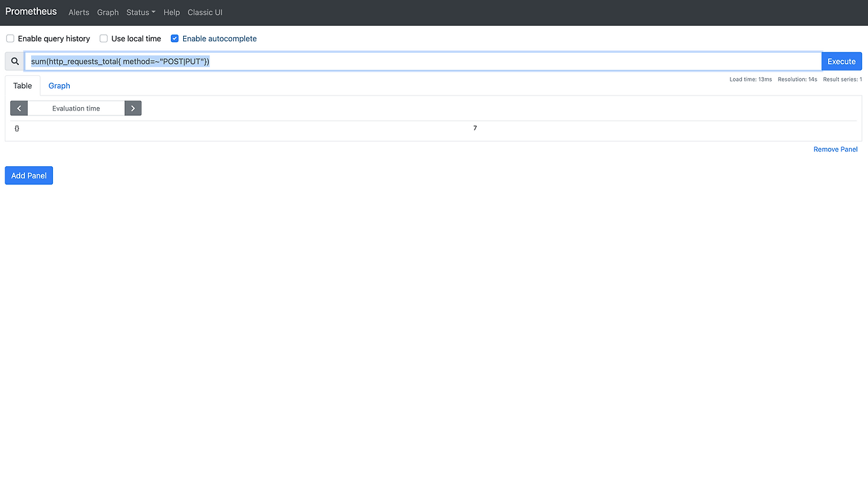This screenshot has width=868, height=487.
Task: Go to Alerts in navbar
Action: 79,12
